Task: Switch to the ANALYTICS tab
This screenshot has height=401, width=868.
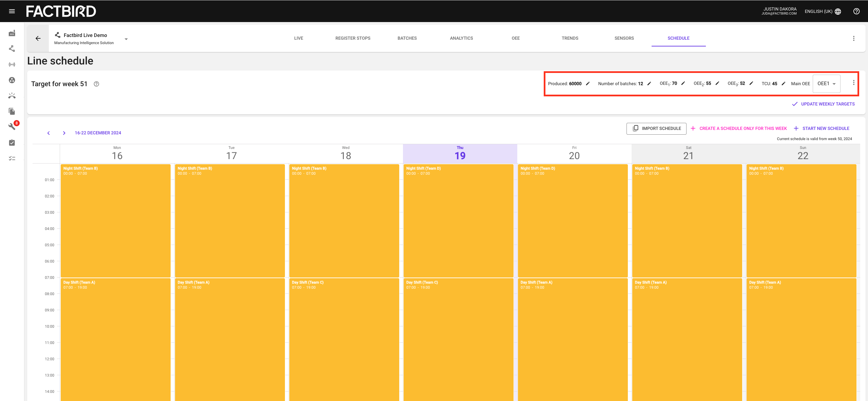Action: click(461, 38)
